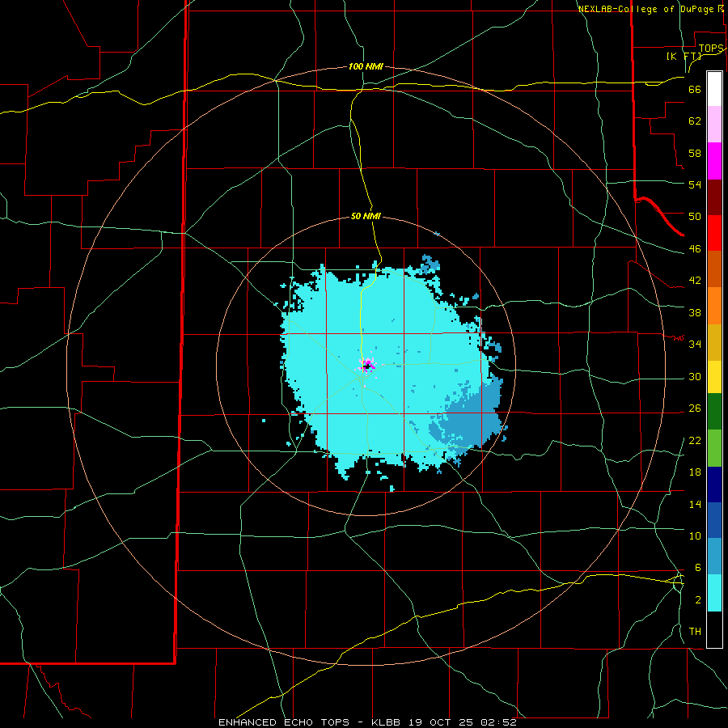
Task: Click the '50' legend value
Action: (695, 217)
